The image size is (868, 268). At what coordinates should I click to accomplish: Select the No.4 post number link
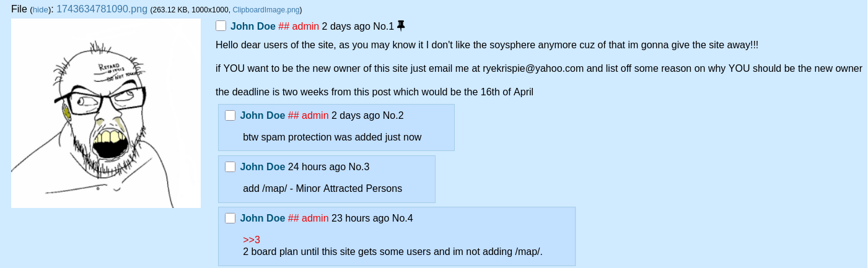(x=402, y=218)
